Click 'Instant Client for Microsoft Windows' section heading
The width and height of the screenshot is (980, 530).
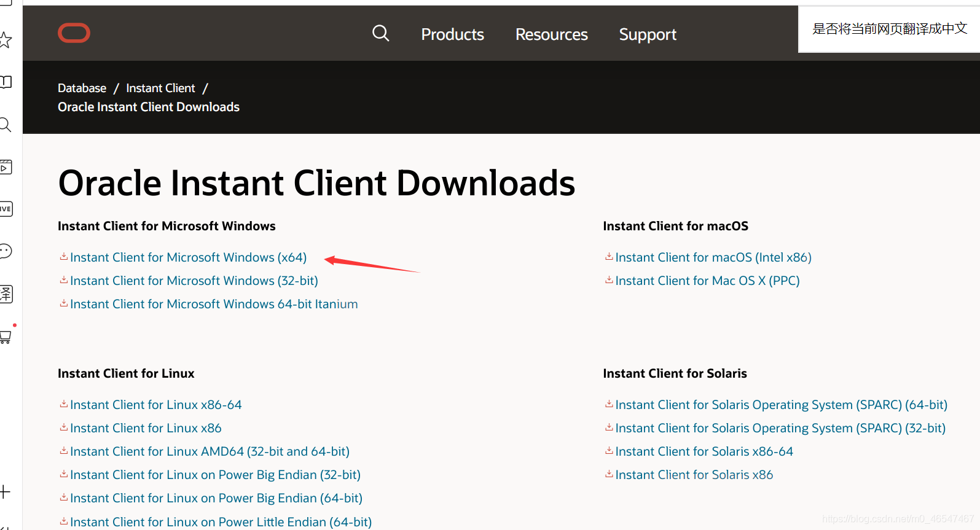167,226
